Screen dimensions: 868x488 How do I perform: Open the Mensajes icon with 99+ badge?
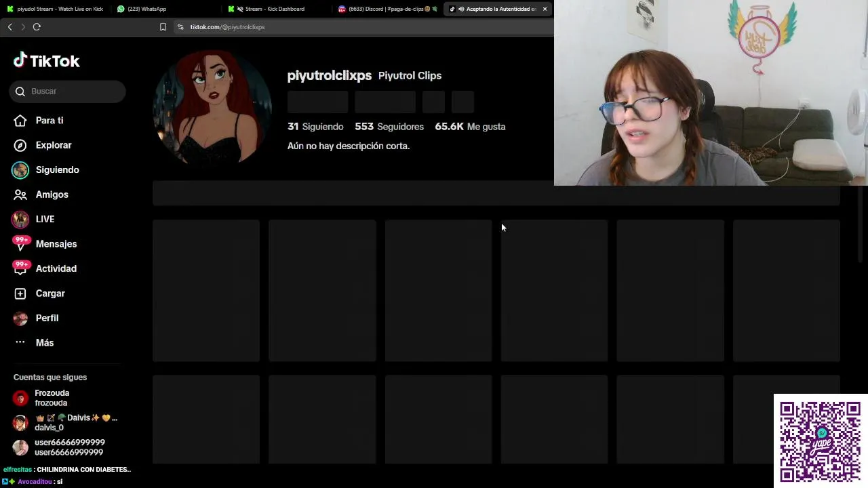tap(20, 244)
